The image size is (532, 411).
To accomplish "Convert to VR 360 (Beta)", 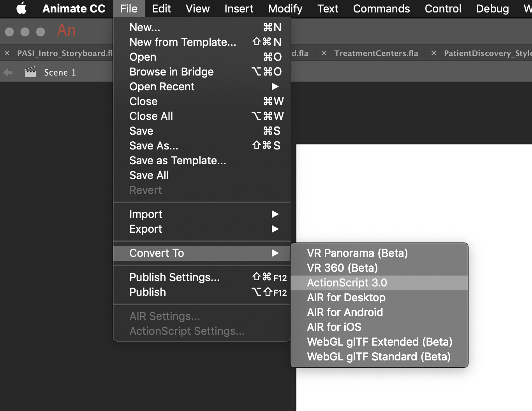I will pos(379,268).
